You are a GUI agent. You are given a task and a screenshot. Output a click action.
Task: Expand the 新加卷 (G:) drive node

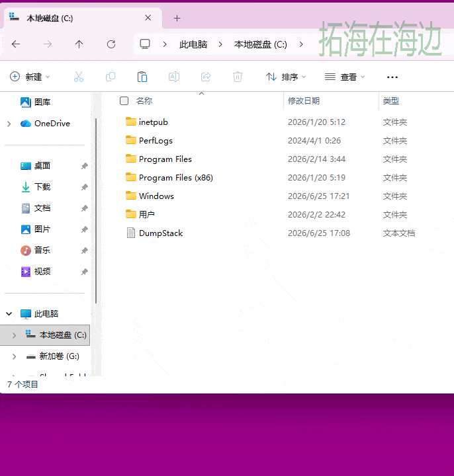pyautogui.click(x=15, y=356)
